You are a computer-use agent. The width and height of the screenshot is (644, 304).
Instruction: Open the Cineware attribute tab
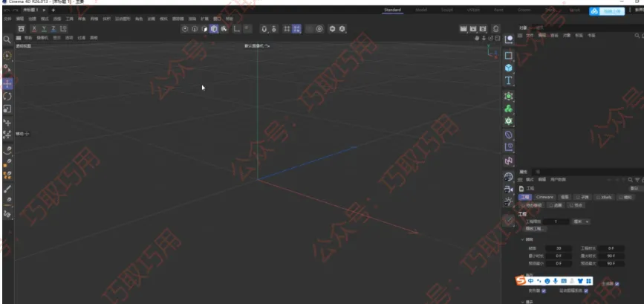544,197
